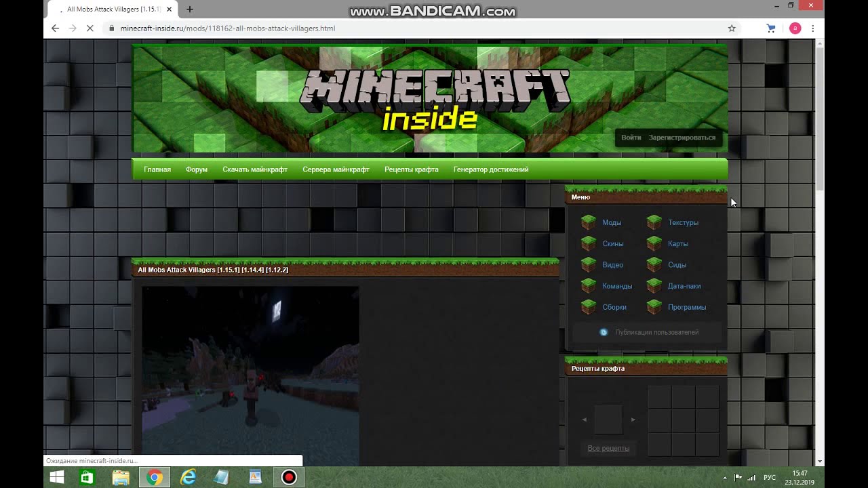Open the Главная navigation item
Viewport: 868px width, 488px height.
pos(157,169)
